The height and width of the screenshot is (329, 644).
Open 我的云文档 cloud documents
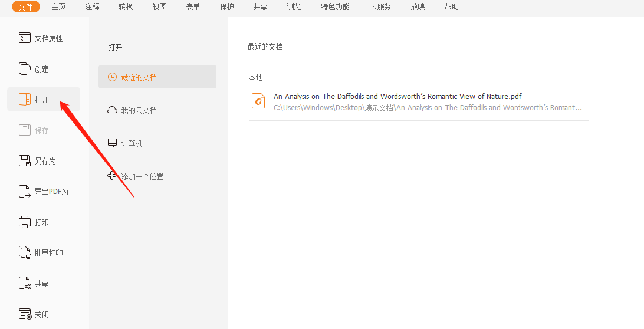[x=139, y=110]
